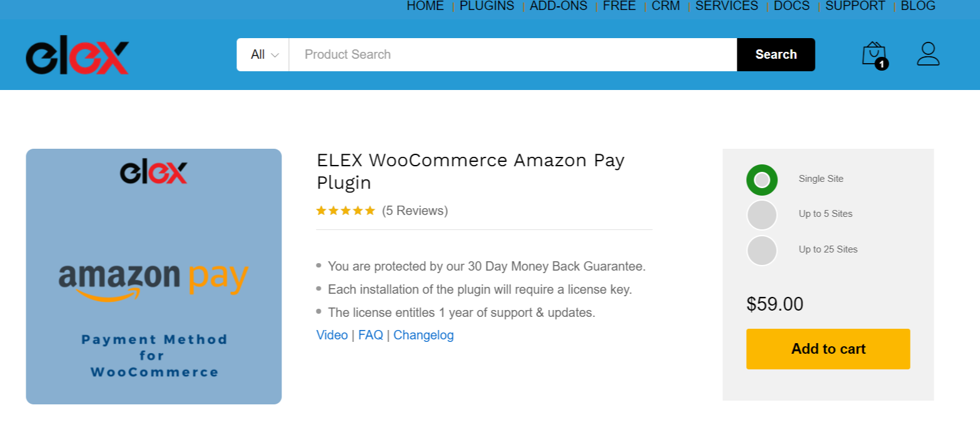The height and width of the screenshot is (430, 980).
Task: Choose the Up to 5 Sites license
Action: click(762, 215)
